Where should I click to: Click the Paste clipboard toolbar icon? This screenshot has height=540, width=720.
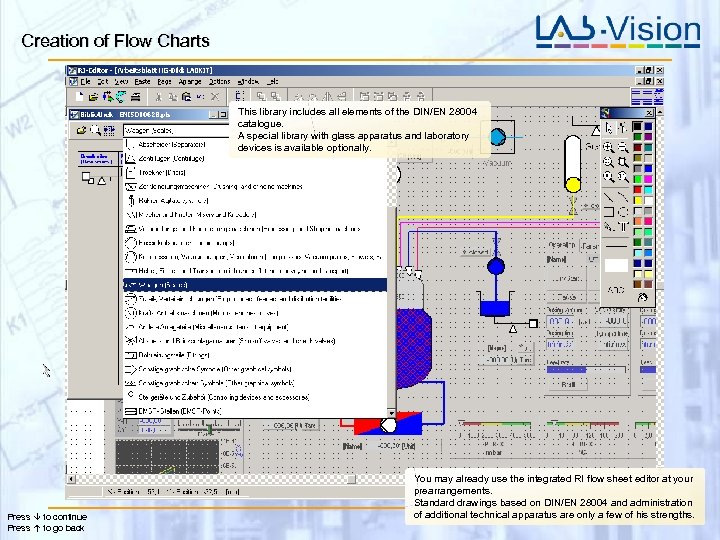pyautogui.click(x=186, y=96)
